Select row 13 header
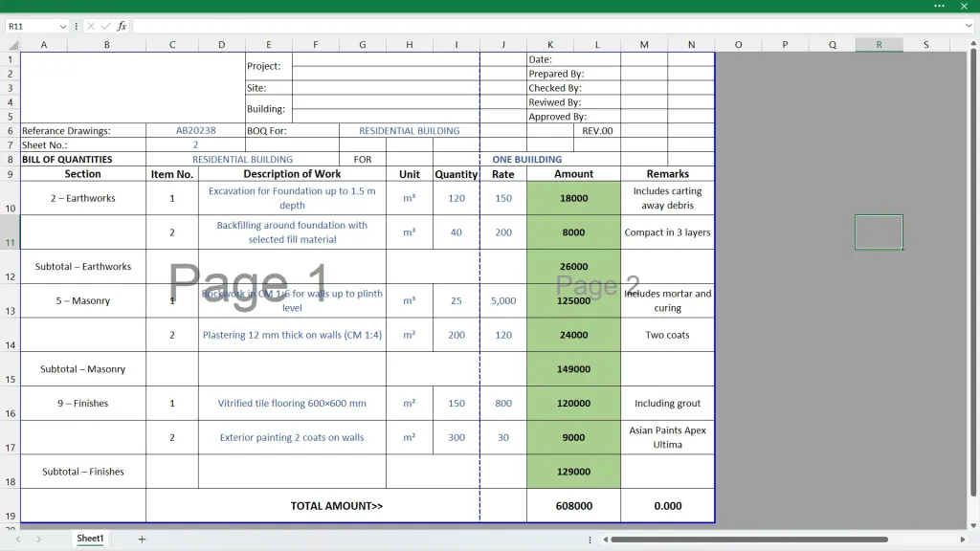The width and height of the screenshot is (980, 551). coord(10,311)
